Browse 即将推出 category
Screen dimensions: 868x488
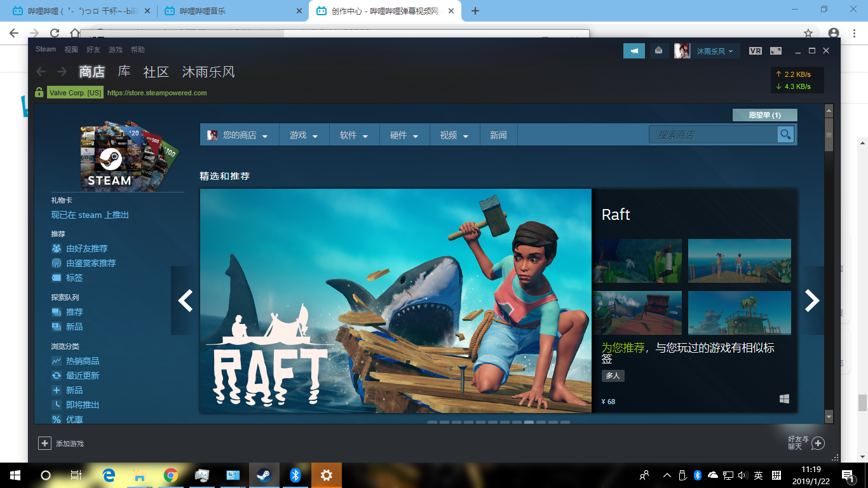[76, 405]
